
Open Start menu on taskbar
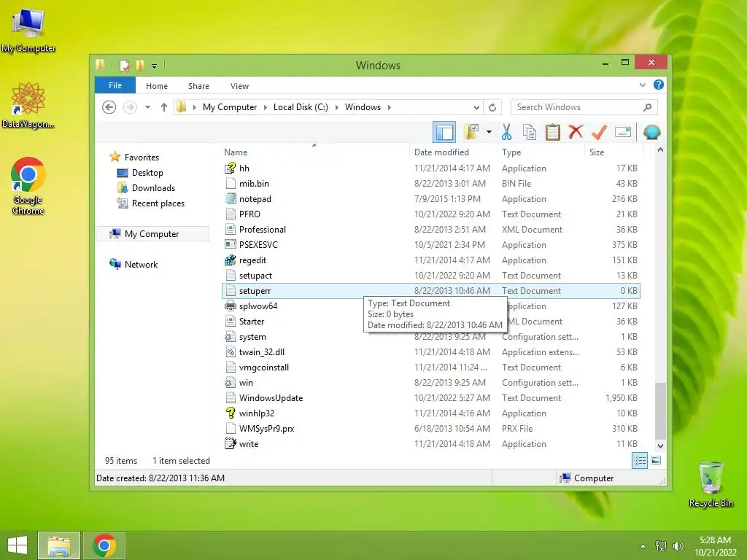click(18, 545)
